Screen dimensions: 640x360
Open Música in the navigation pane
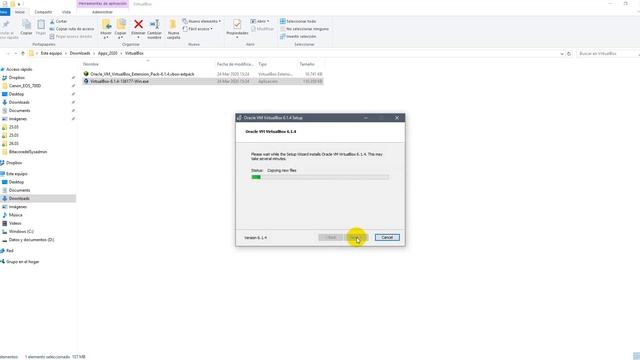[x=16, y=215]
